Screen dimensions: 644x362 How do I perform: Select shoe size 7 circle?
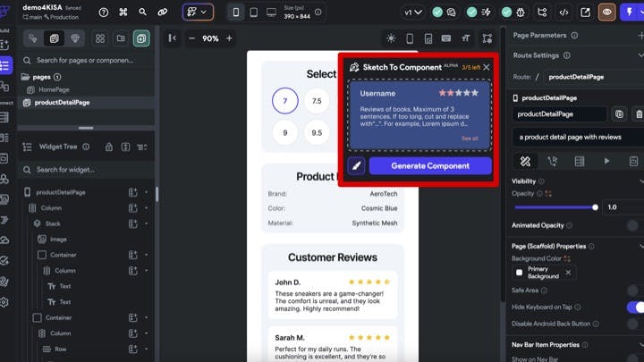285,101
